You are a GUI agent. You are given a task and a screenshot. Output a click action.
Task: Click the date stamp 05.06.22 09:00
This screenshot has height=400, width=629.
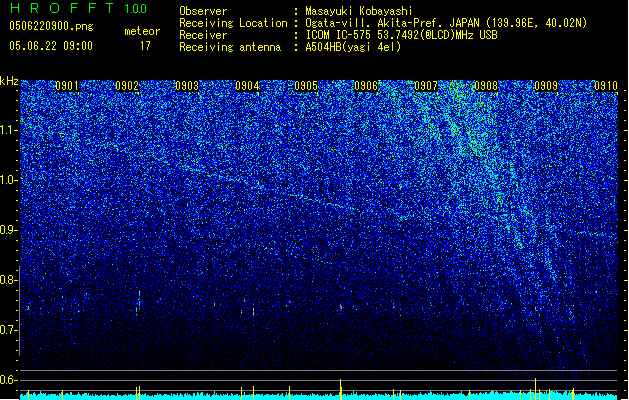51,46
